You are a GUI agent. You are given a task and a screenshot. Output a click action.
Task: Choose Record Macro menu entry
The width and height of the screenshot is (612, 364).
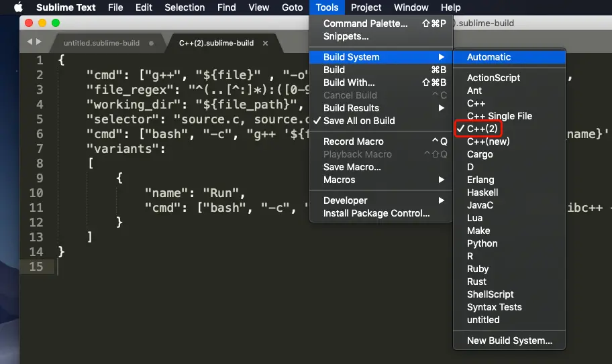point(381,141)
